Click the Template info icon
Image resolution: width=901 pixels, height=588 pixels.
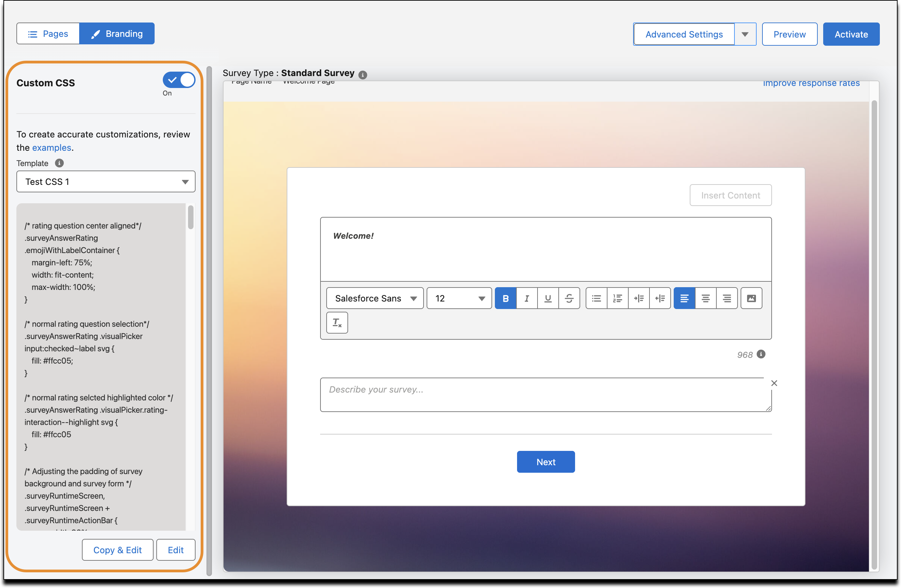(x=59, y=163)
